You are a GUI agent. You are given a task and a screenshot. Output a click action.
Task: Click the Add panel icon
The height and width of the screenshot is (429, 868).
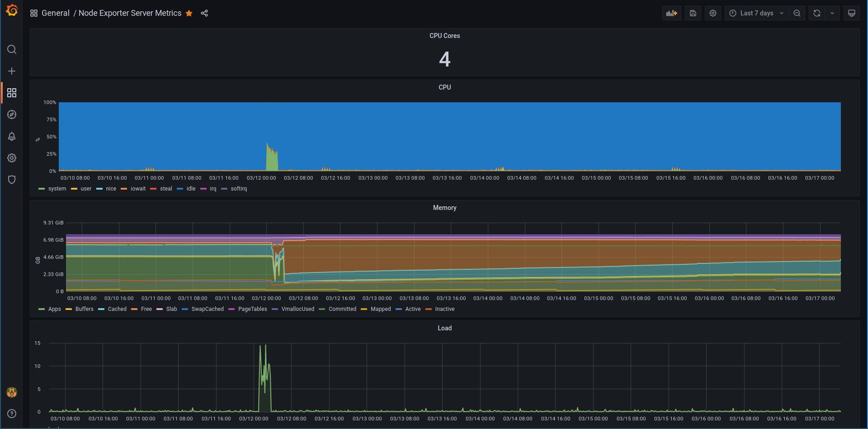(x=671, y=13)
